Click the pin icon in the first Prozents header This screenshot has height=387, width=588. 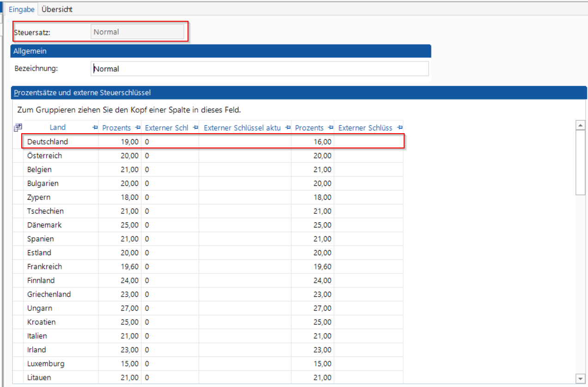tap(138, 128)
